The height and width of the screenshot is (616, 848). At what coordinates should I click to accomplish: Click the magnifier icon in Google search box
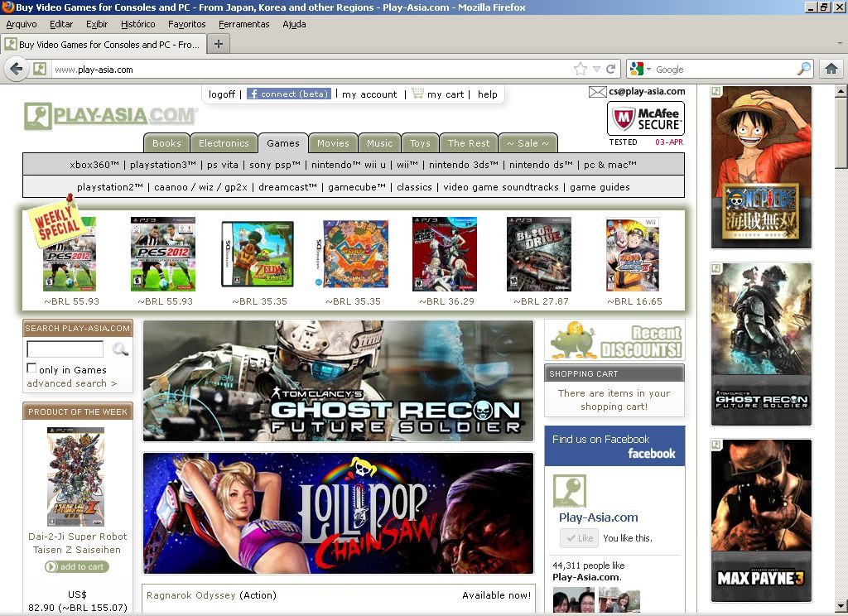point(803,70)
